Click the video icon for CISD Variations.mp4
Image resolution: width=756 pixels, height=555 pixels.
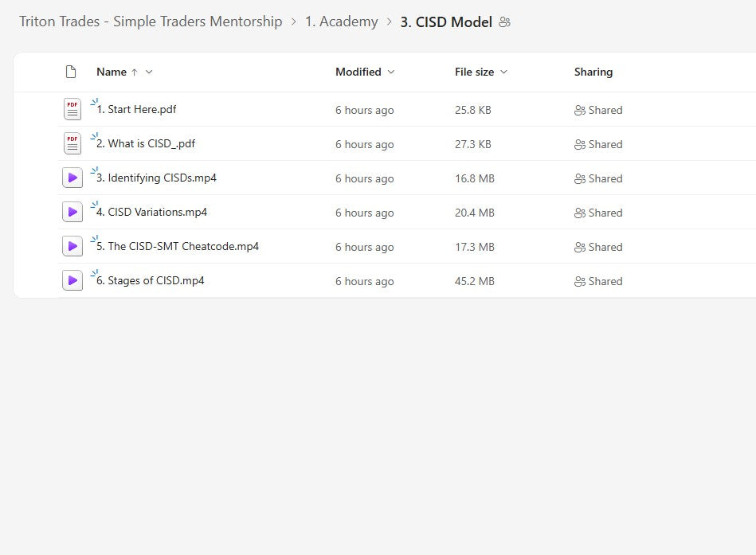(72, 213)
